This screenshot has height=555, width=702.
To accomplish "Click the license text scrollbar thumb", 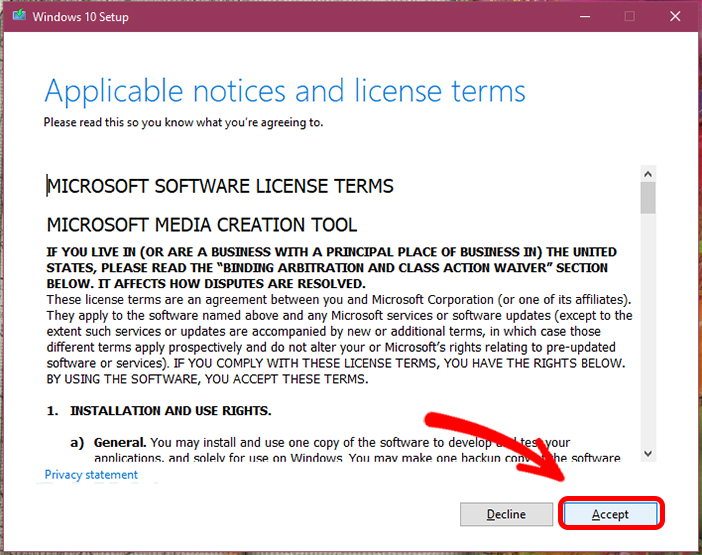I will tap(648, 198).
